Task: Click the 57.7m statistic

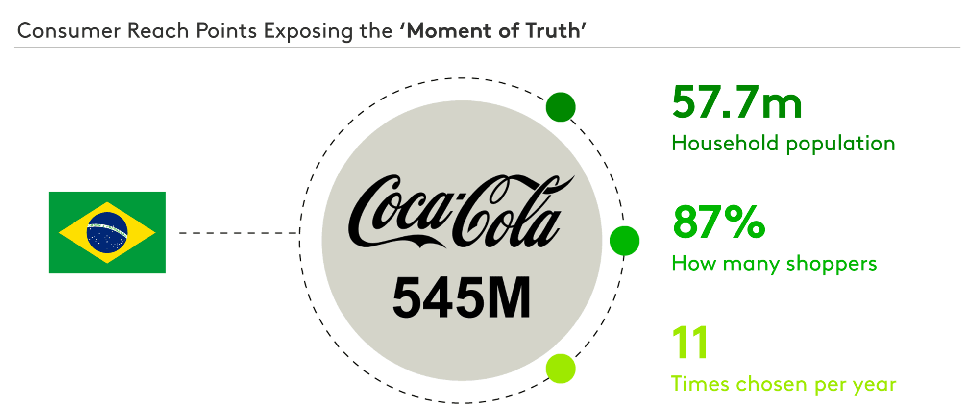Action: click(737, 102)
